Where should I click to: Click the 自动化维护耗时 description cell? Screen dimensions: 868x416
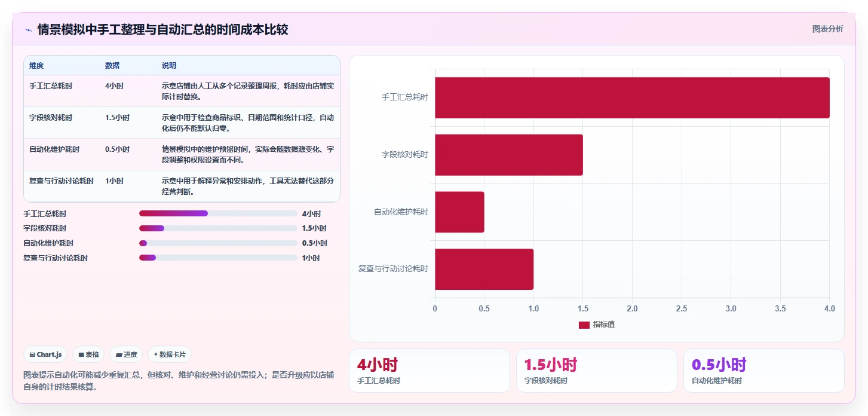(248, 154)
